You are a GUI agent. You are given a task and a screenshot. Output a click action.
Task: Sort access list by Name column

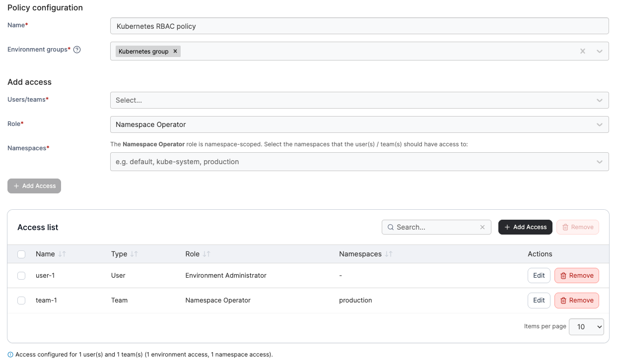click(62, 254)
